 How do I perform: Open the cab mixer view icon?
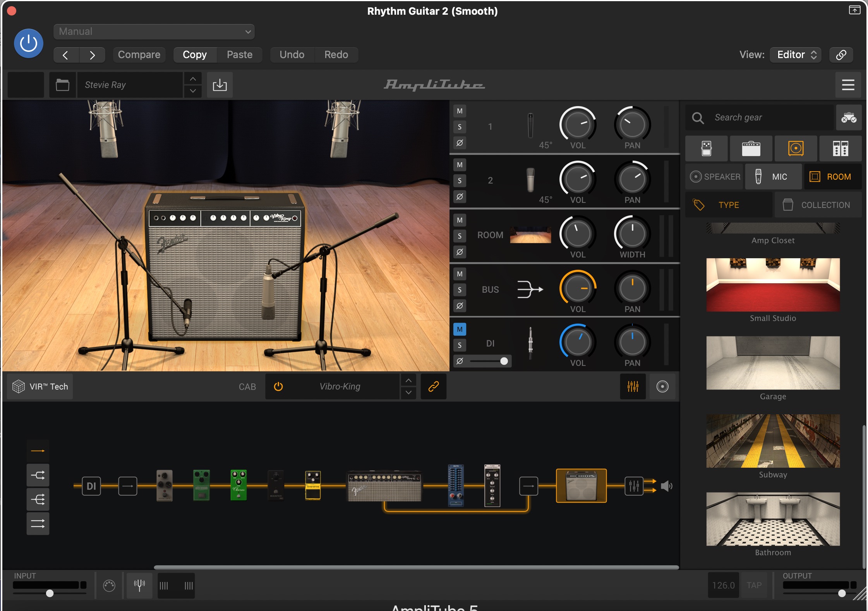(x=633, y=386)
